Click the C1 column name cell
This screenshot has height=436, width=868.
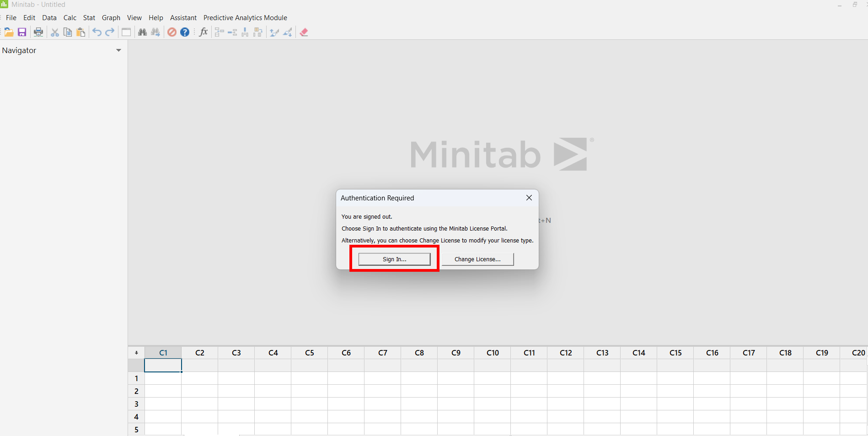(x=163, y=366)
